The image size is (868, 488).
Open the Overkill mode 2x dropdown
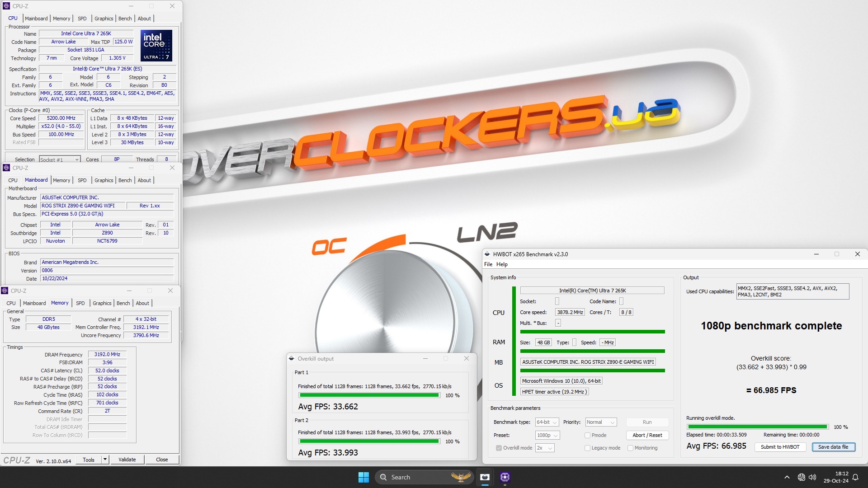pyautogui.click(x=545, y=448)
